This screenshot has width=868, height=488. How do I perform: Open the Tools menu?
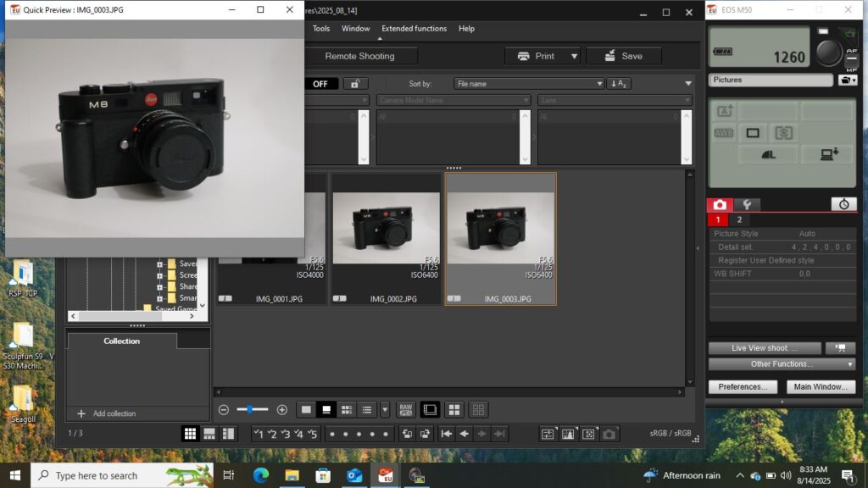pyautogui.click(x=321, y=28)
